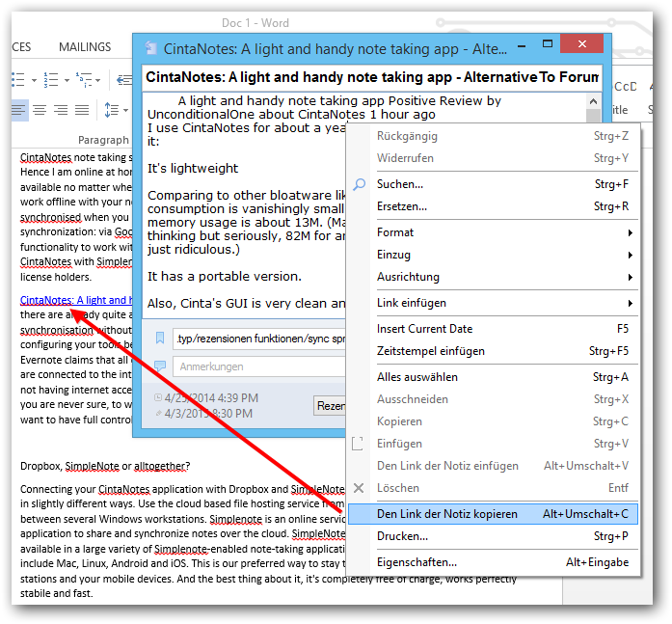Viewport: 672px width, 624px height.
Task: Click the note text scrollbar up arrow
Action: 593,101
